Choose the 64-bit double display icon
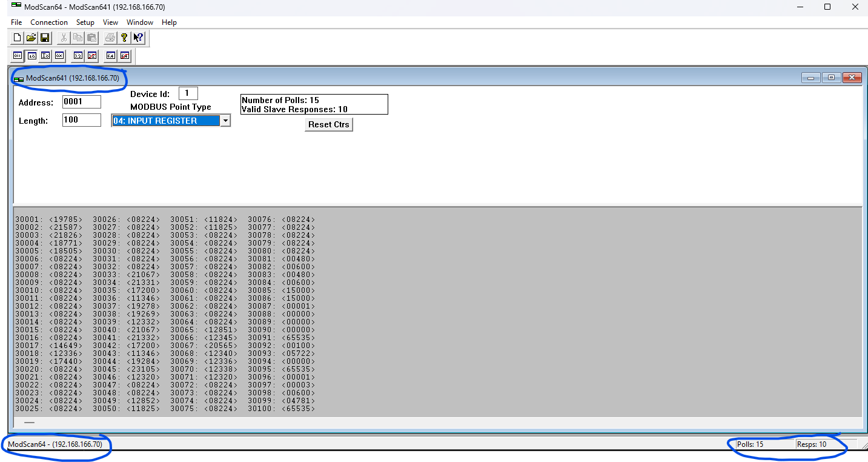Image resolution: width=868 pixels, height=462 pixels. click(x=110, y=56)
